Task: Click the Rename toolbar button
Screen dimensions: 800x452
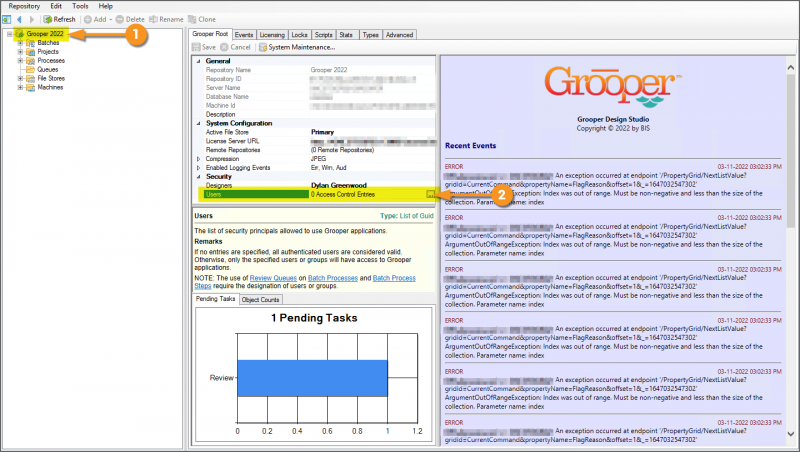Action: tap(166, 19)
